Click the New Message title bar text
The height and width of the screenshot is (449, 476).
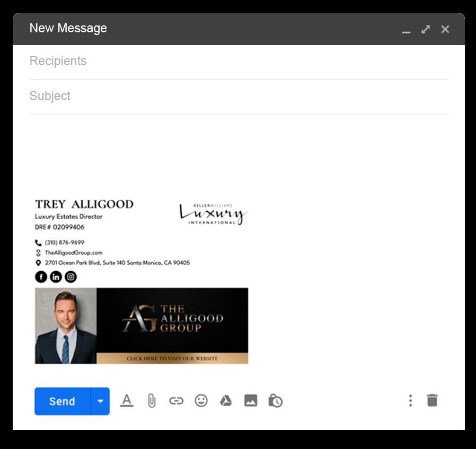68,28
